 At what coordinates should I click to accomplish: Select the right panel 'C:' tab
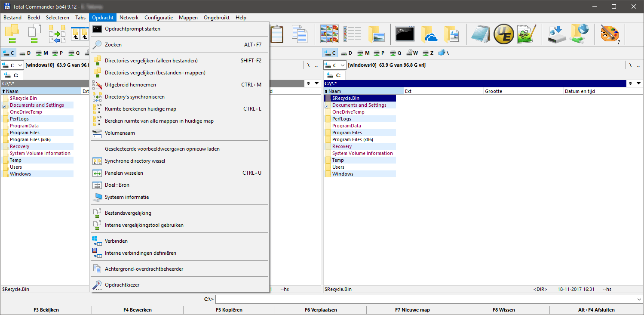pos(334,75)
